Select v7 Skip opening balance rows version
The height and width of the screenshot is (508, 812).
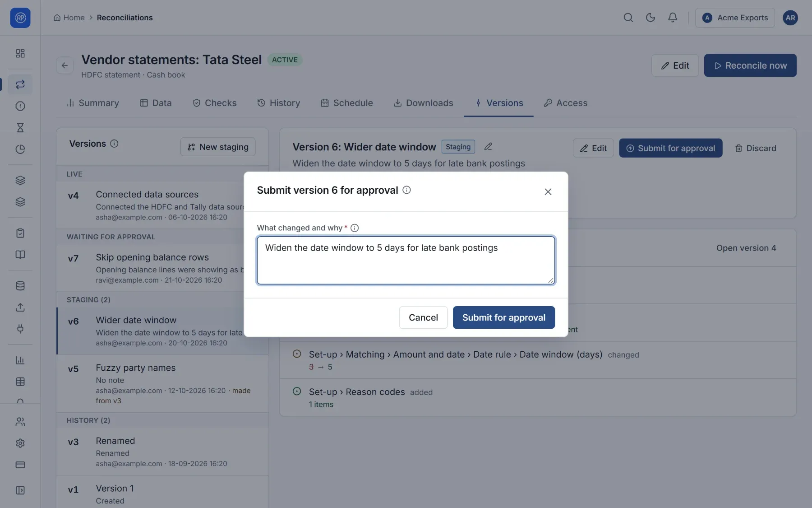coord(162,268)
